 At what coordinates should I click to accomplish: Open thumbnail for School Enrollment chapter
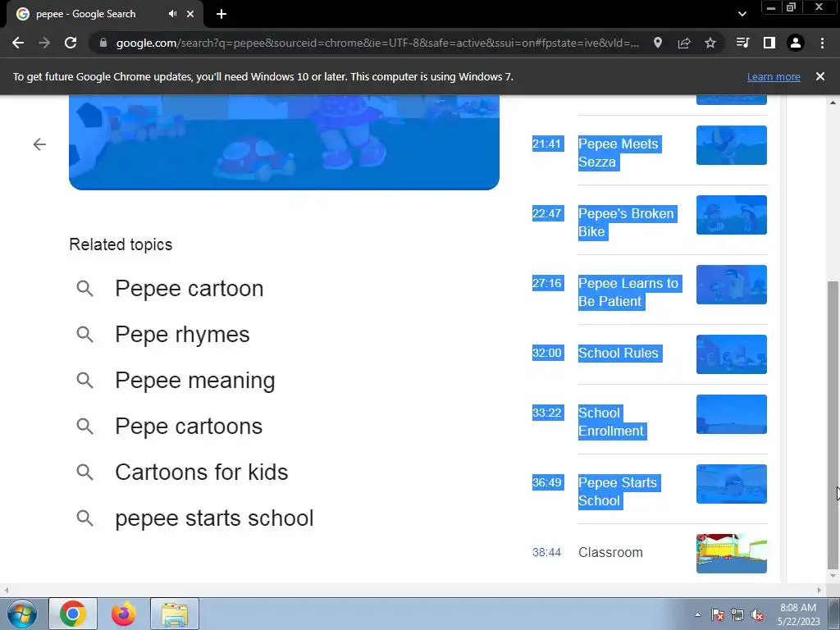pos(731,414)
